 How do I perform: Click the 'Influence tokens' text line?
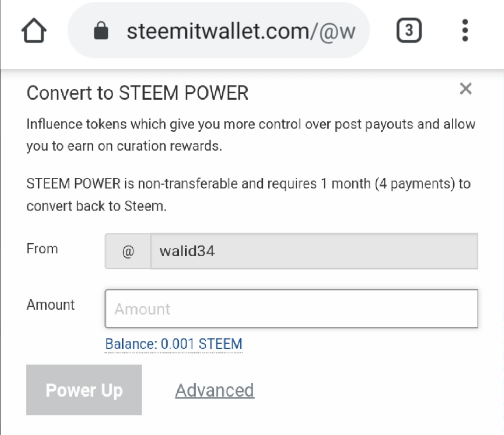point(251,124)
